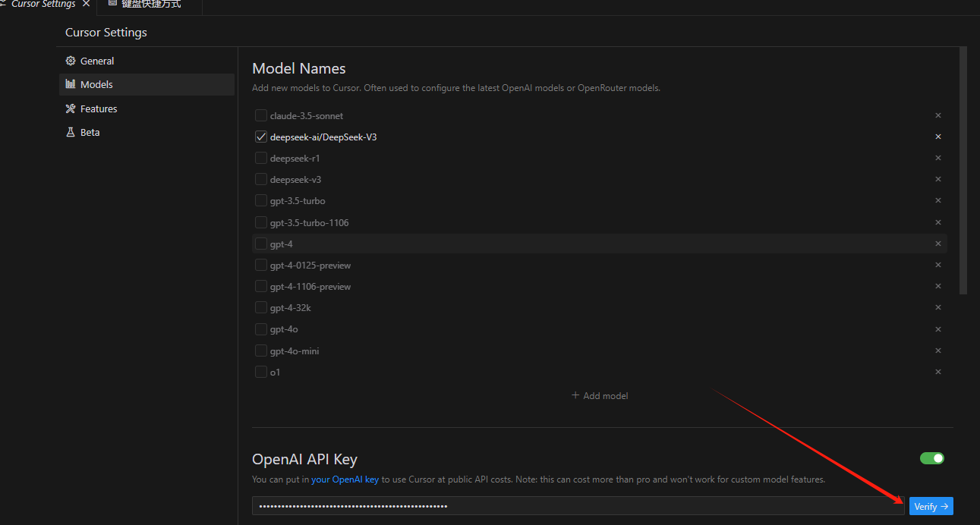Check the gpt-4o model box
The height and width of the screenshot is (525, 980).
(x=261, y=329)
